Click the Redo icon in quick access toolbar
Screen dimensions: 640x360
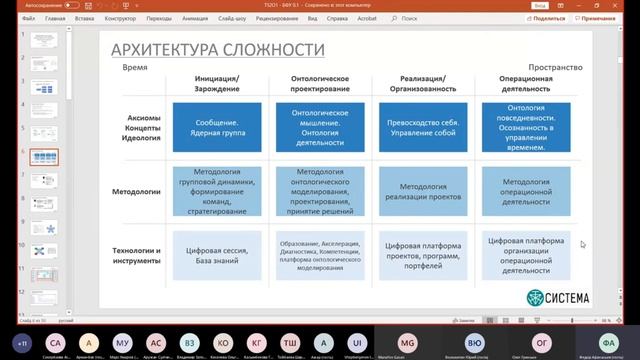[114, 6]
